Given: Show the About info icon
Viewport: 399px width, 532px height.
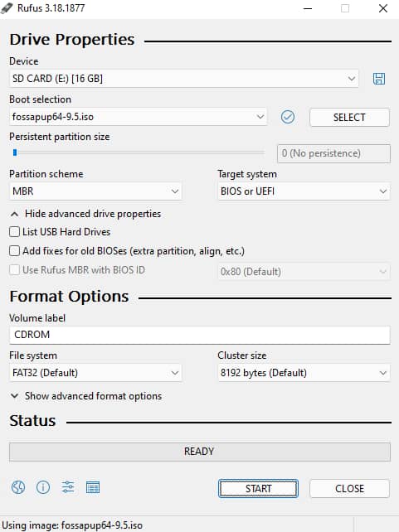Looking at the screenshot, I should 43,487.
